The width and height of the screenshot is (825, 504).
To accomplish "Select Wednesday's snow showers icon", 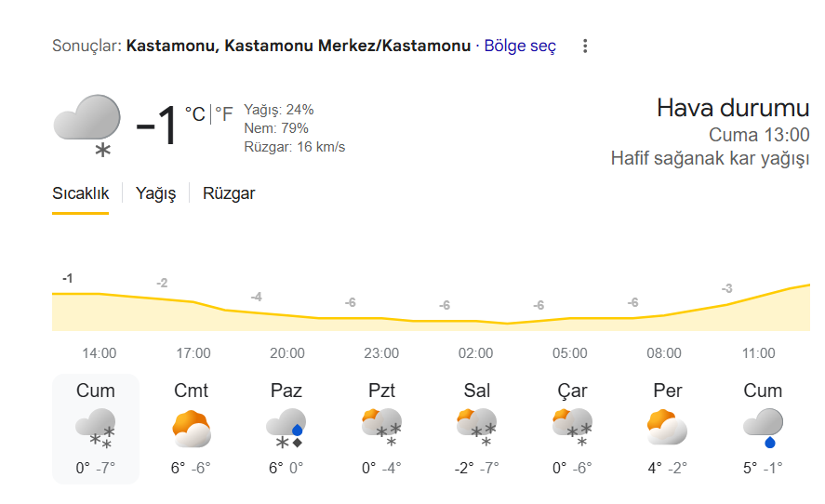I will [572, 429].
